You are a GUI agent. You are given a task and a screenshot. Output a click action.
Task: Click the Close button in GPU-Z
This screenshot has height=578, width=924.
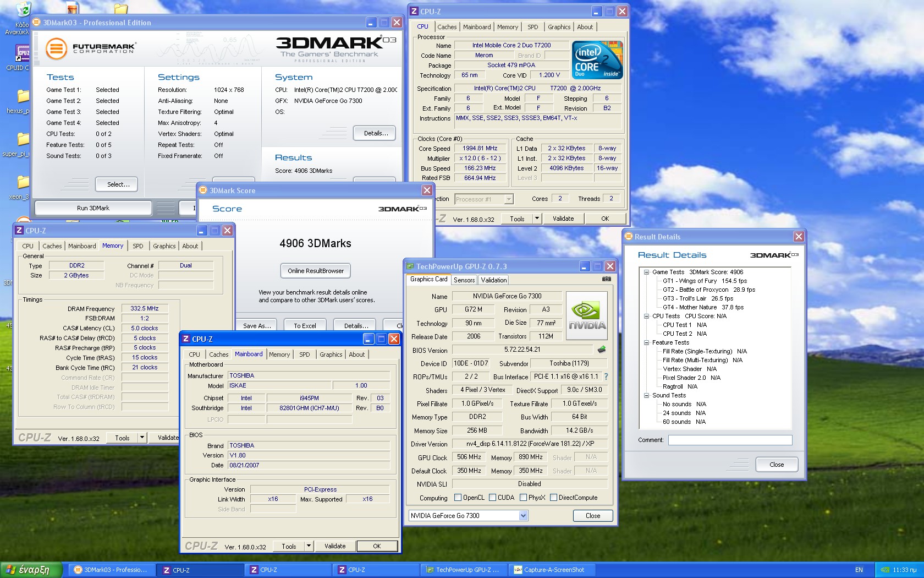coord(593,516)
